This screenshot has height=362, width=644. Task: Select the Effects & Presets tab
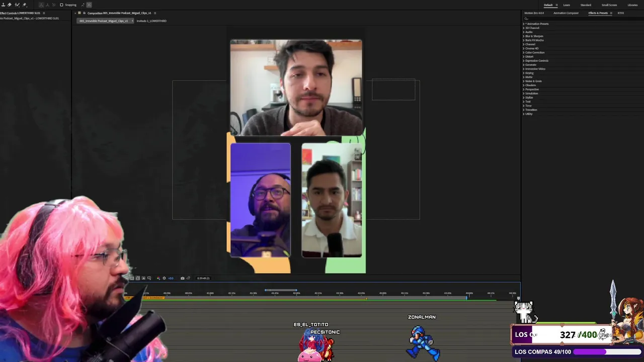598,13
